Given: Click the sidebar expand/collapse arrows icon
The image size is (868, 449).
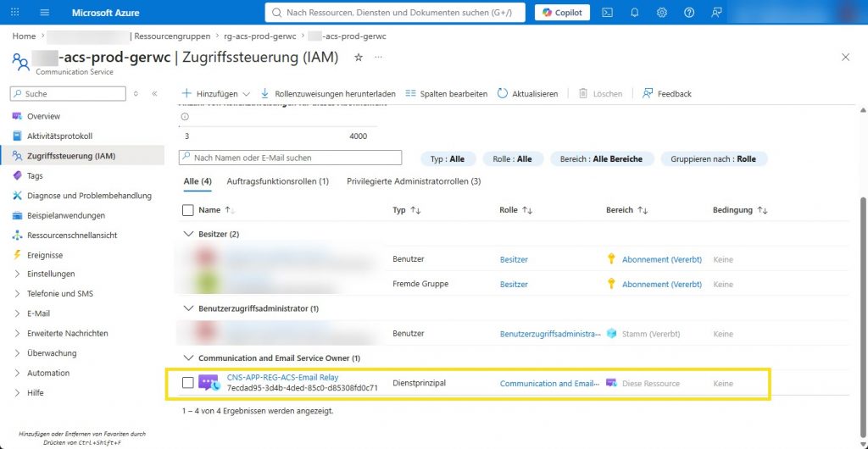Looking at the screenshot, I should pyautogui.click(x=136, y=94).
